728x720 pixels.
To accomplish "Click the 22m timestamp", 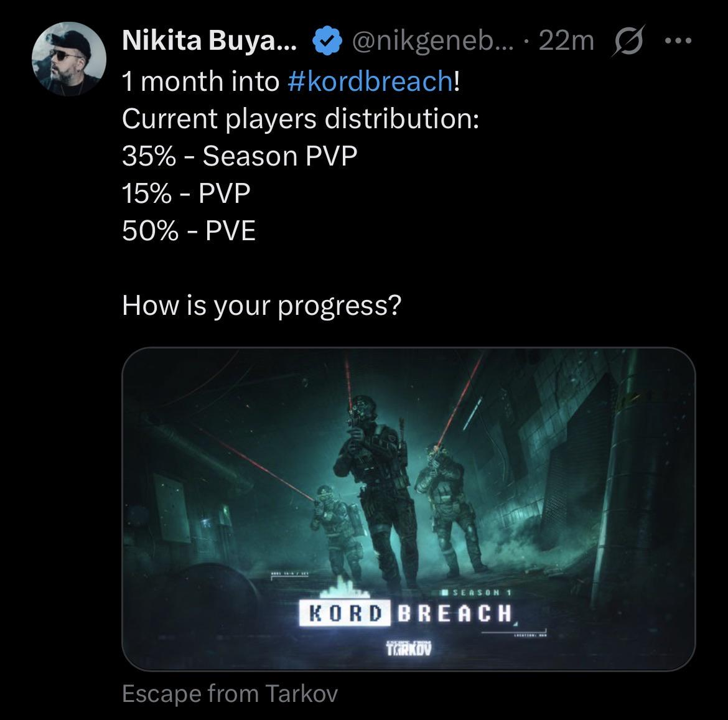I will (x=566, y=41).
